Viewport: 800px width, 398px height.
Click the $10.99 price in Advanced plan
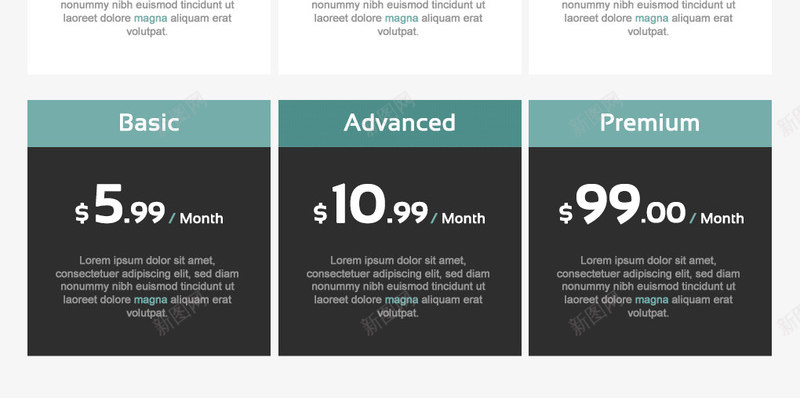point(371,205)
